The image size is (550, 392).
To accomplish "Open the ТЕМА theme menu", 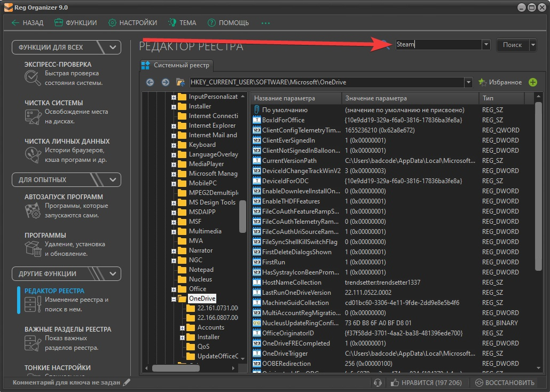I will tap(183, 23).
